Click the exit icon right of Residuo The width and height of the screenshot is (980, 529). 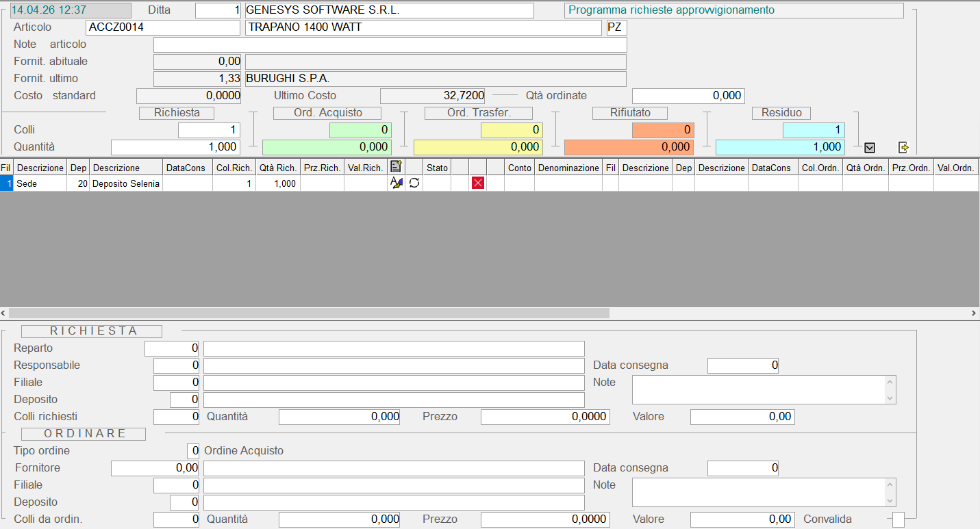903,147
